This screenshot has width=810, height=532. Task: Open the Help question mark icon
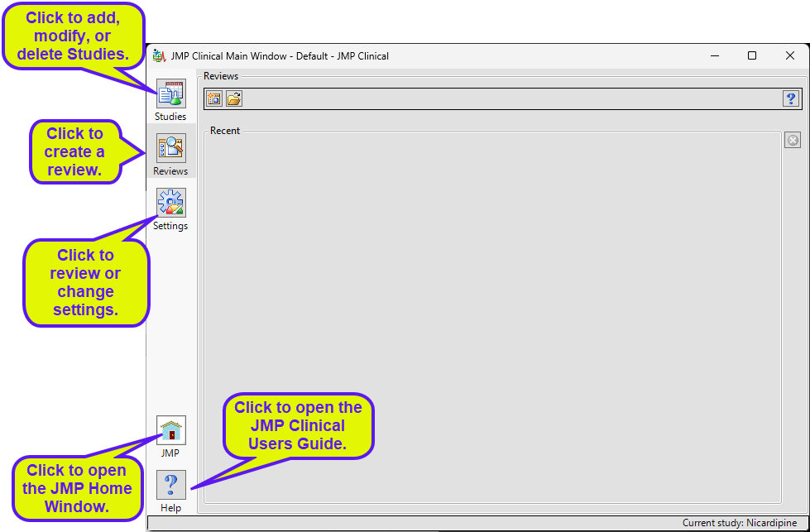171,485
